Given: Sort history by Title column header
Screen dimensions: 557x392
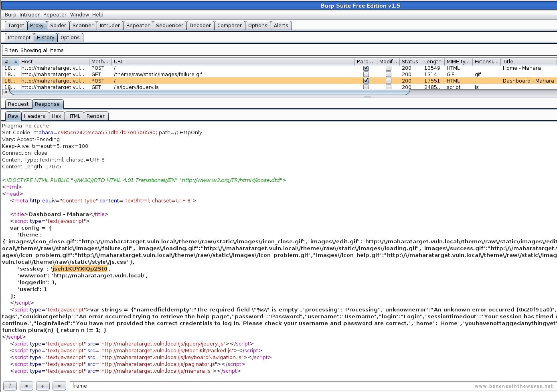Looking at the screenshot, I should [529, 61].
